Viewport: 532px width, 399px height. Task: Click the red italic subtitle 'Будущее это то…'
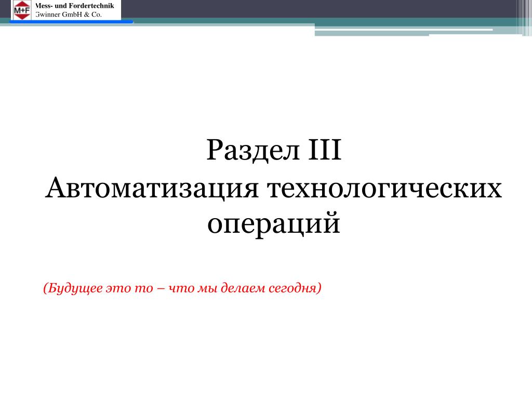coord(182,288)
